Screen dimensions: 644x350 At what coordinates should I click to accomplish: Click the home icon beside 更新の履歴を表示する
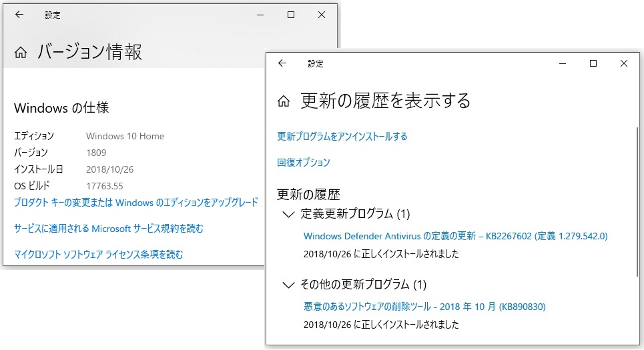pos(284,101)
